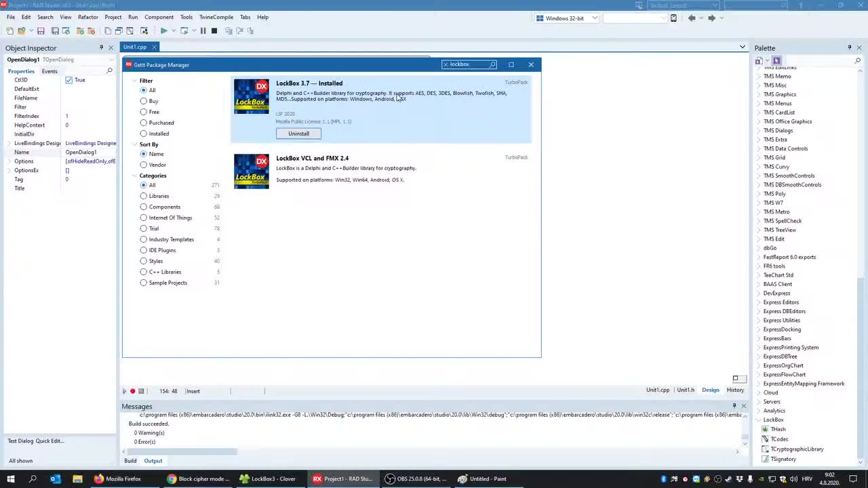Open the editor tabs list chevron
868x488 pixels.
743,47
